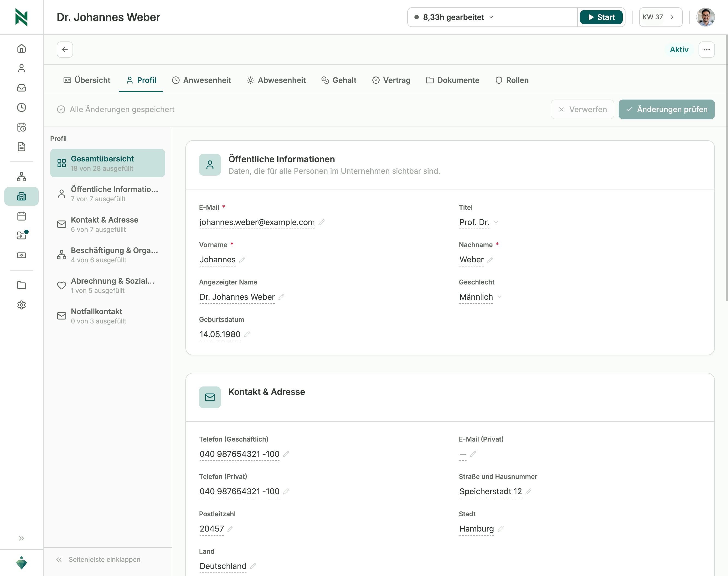Open the document icon in sidebar
The width and height of the screenshot is (728, 576).
click(22, 147)
